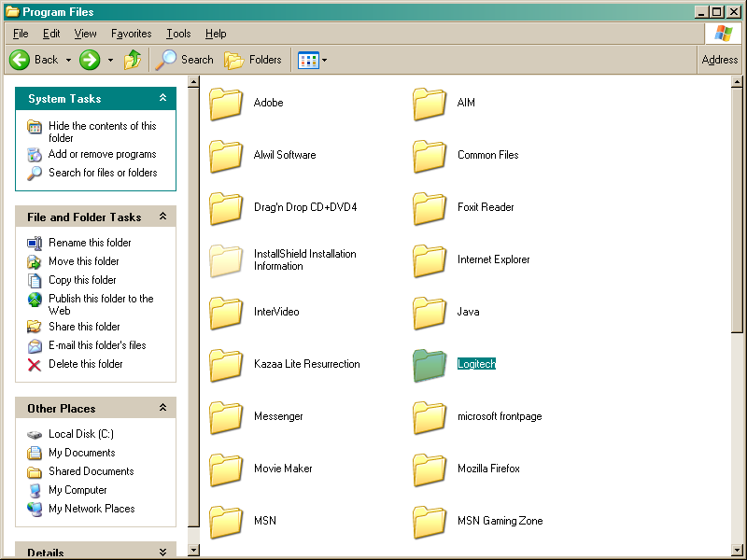Click the task pane scroll-down arrow

[193, 550]
